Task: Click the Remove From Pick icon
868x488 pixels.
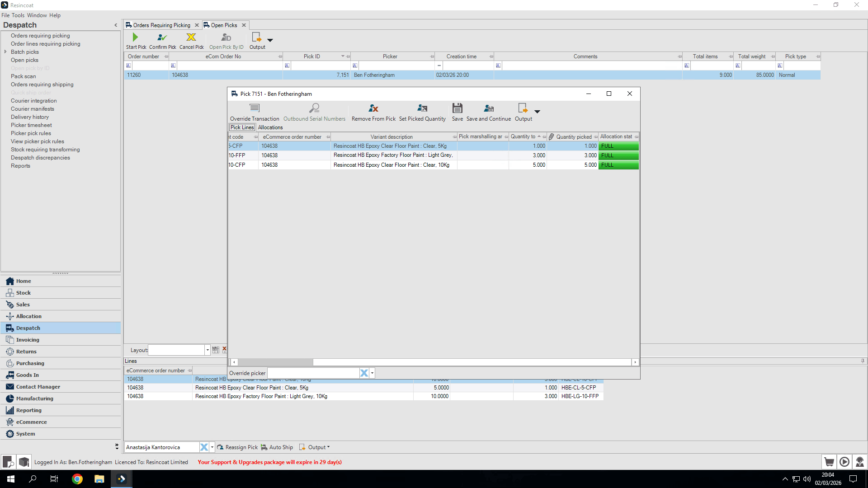Action: [373, 108]
